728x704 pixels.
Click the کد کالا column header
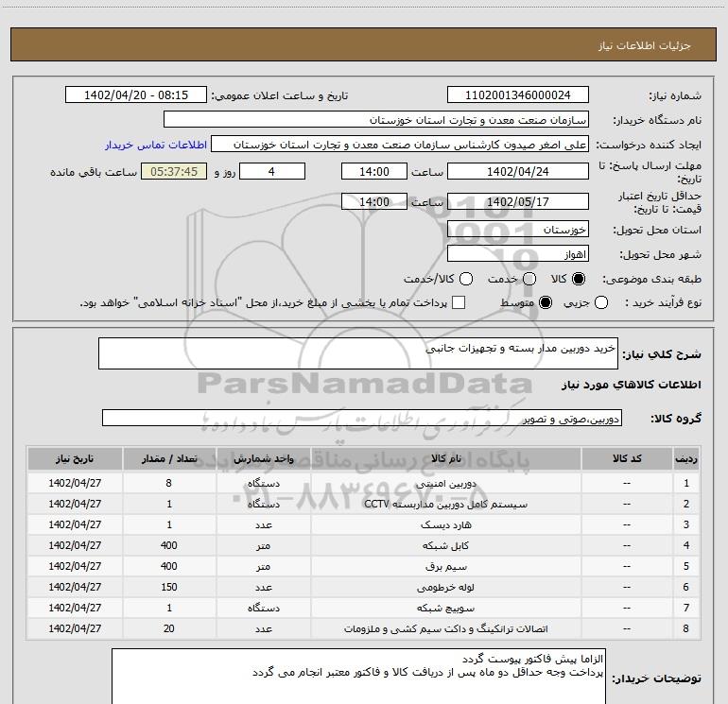627,459
